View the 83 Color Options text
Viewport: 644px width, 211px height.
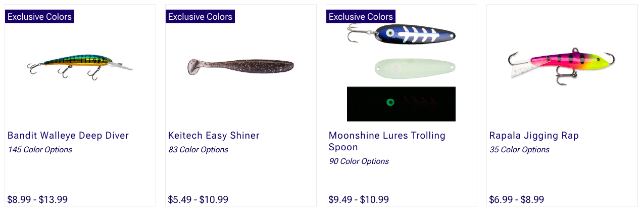[x=198, y=150]
